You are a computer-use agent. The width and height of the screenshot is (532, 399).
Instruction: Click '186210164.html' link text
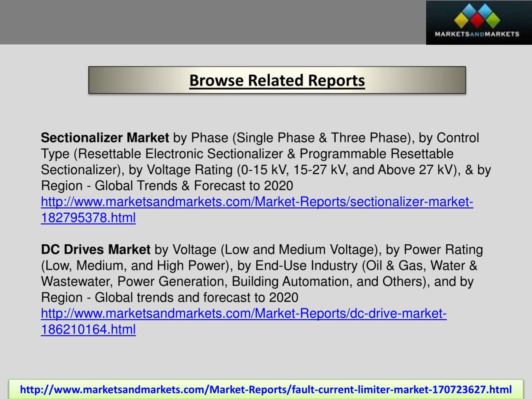[x=88, y=329]
